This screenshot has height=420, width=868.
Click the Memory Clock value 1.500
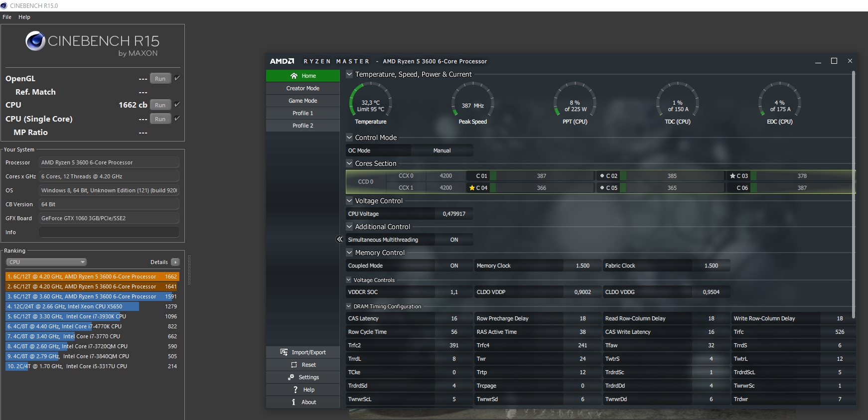pyautogui.click(x=582, y=266)
